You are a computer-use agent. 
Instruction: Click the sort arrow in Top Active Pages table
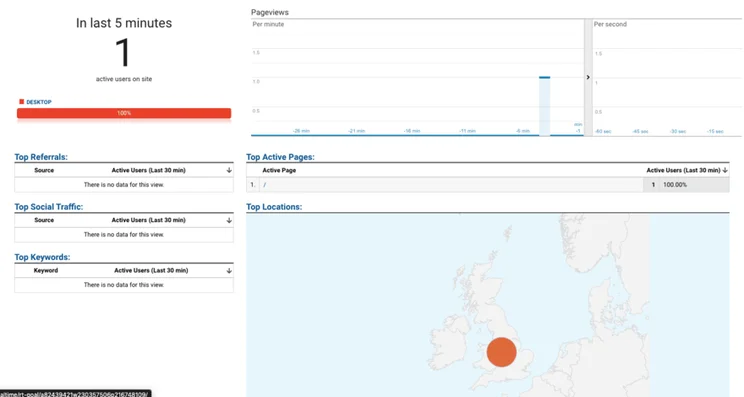coord(725,170)
